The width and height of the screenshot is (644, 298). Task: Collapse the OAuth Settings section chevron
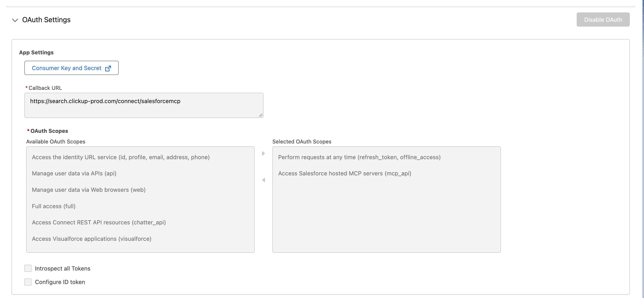15,20
